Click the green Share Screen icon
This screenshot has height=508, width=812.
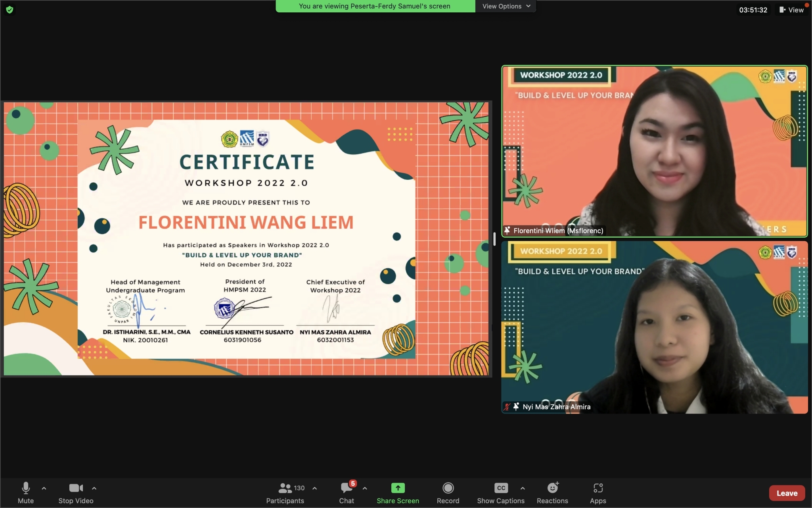point(398,488)
